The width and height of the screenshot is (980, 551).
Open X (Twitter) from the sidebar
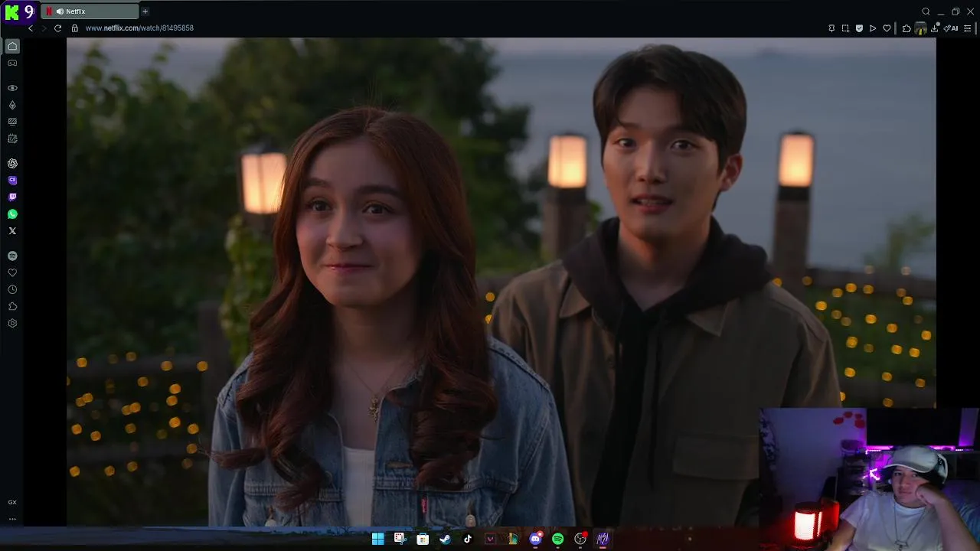(x=12, y=231)
